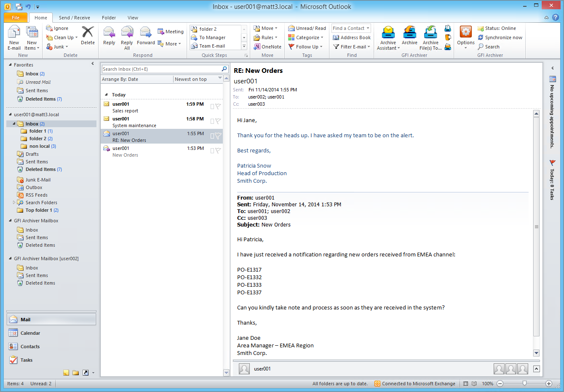
Task: Click the GFI Archive button
Action: click(x=409, y=35)
